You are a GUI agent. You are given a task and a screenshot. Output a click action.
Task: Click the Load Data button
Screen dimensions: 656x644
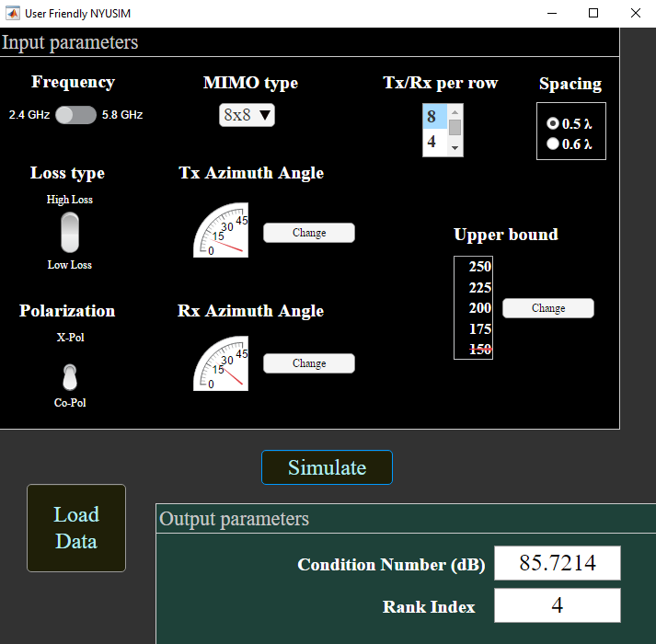(76, 528)
